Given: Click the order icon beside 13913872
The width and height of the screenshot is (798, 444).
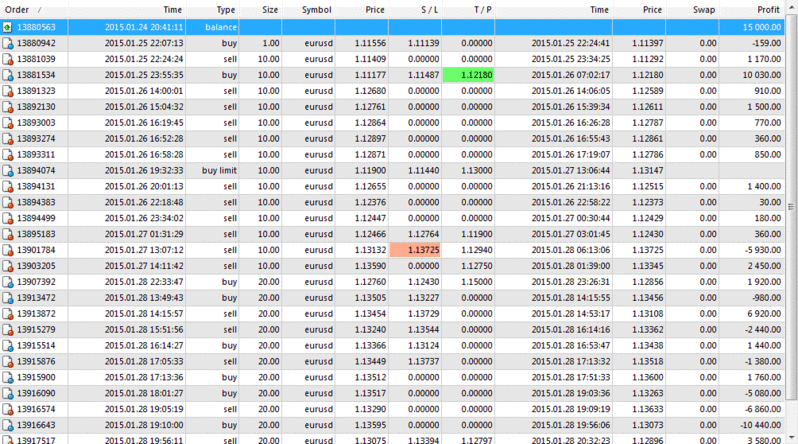Looking at the screenshot, I should [x=8, y=314].
